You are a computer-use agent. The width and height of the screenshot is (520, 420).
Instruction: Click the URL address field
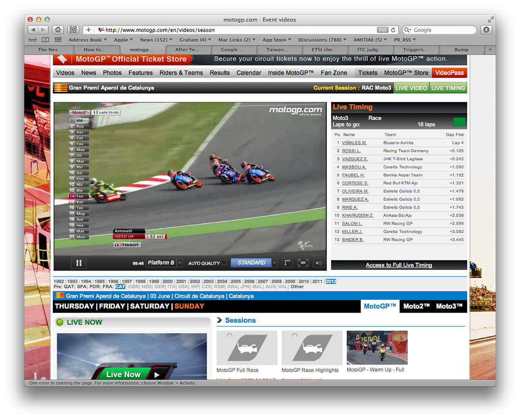(240, 30)
